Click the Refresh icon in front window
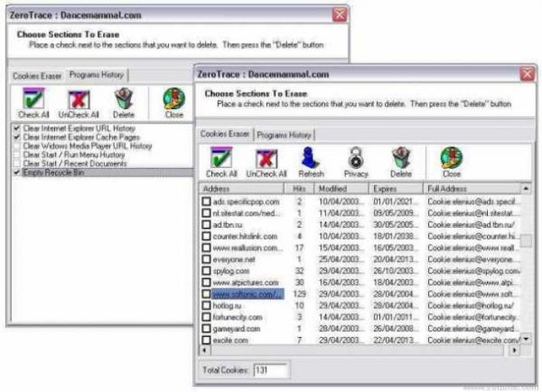Viewport: 542px width, 392px height. [x=310, y=158]
